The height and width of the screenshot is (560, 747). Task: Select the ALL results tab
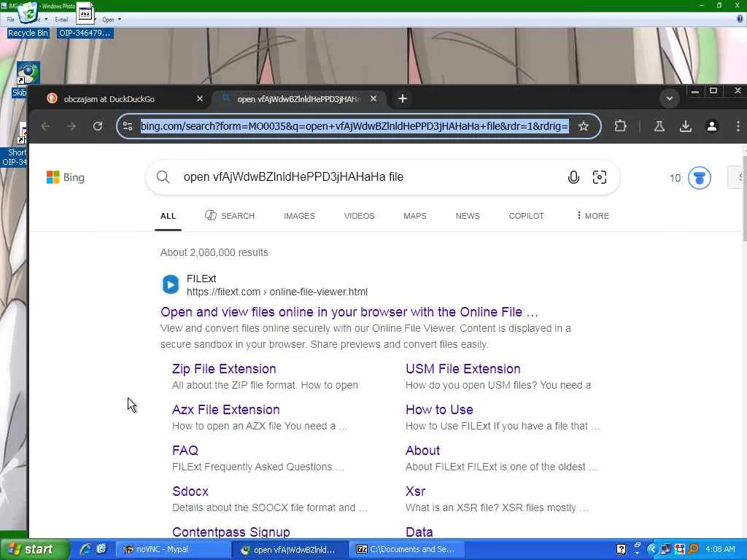coord(169,216)
